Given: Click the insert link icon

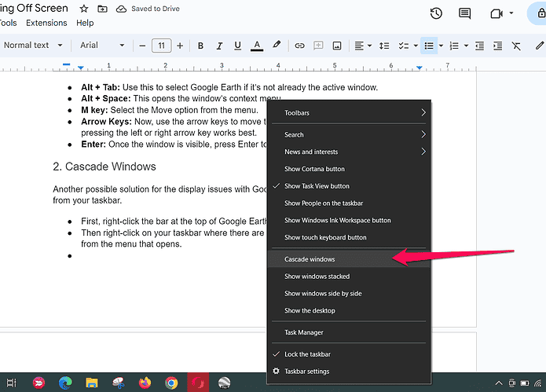Looking at the screenshot, I should point(299,46).
